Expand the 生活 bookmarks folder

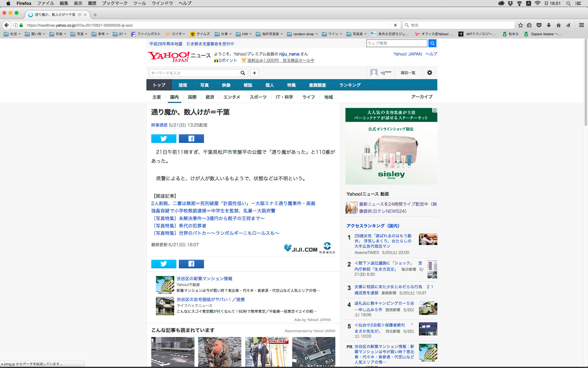[x=12, y=34]
